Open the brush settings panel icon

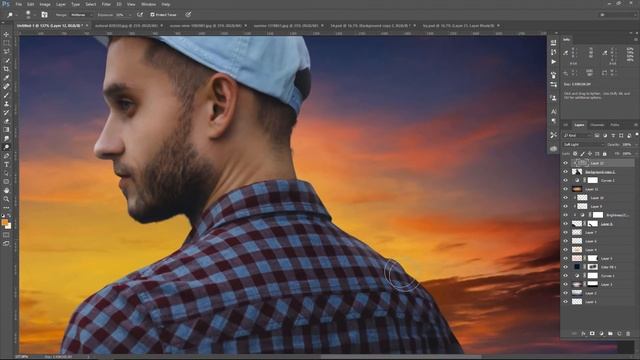point(44,14)
